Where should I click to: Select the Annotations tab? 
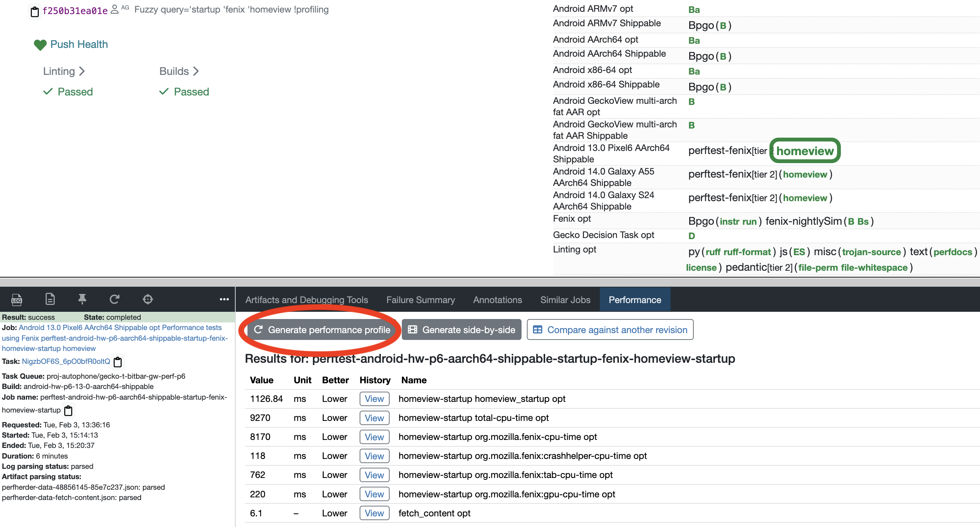pos(497,300)
